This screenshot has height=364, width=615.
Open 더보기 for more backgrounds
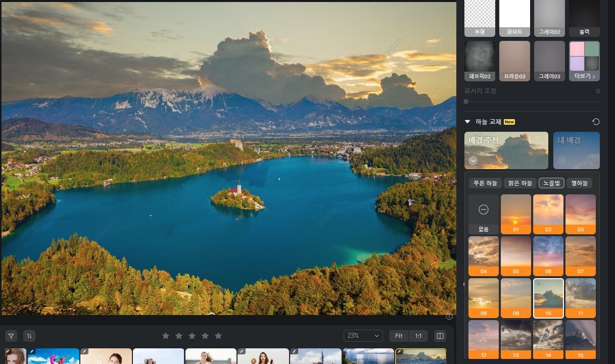(585, 61)
